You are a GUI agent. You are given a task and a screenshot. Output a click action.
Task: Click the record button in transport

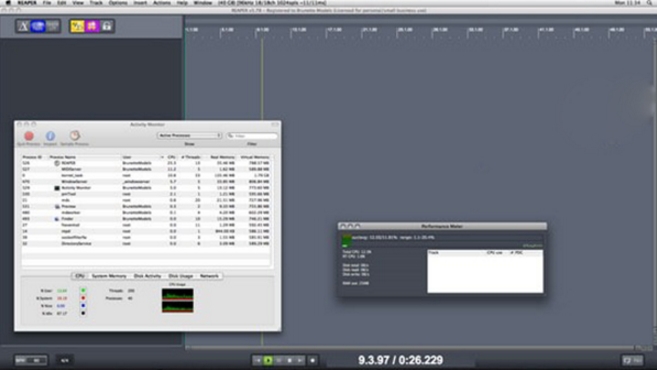tap(313, 360)
